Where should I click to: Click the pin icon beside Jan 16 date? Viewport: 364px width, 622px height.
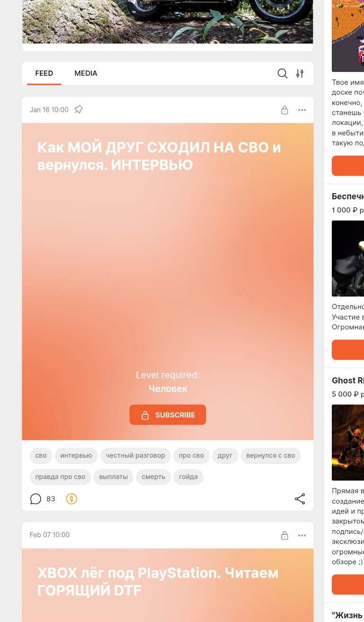[x=79, y=109]
